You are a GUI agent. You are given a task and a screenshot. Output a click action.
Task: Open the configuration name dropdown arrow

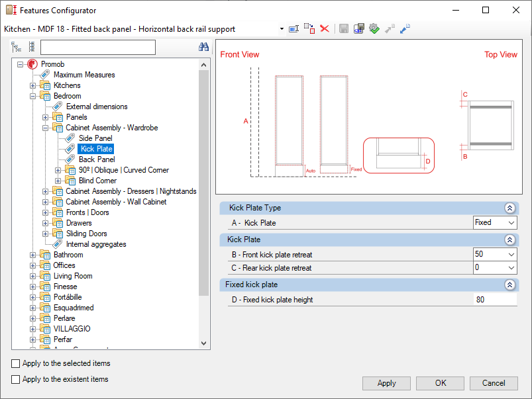(282, 29)
